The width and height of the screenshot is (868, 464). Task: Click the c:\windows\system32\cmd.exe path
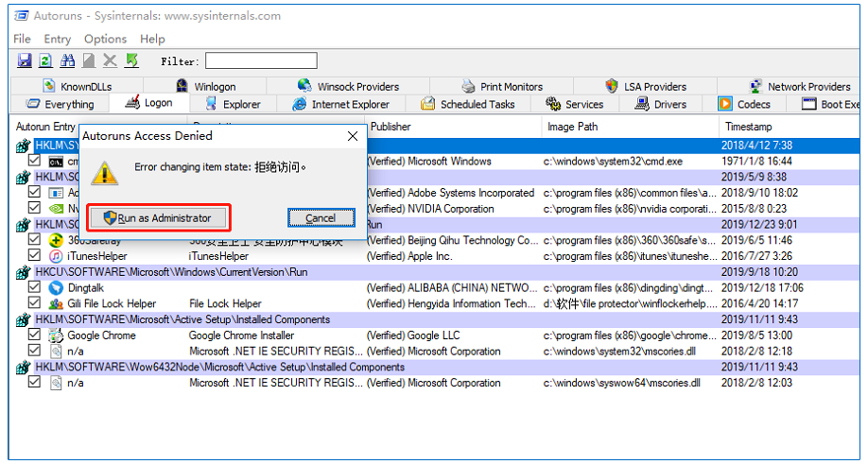click(613, 162)
